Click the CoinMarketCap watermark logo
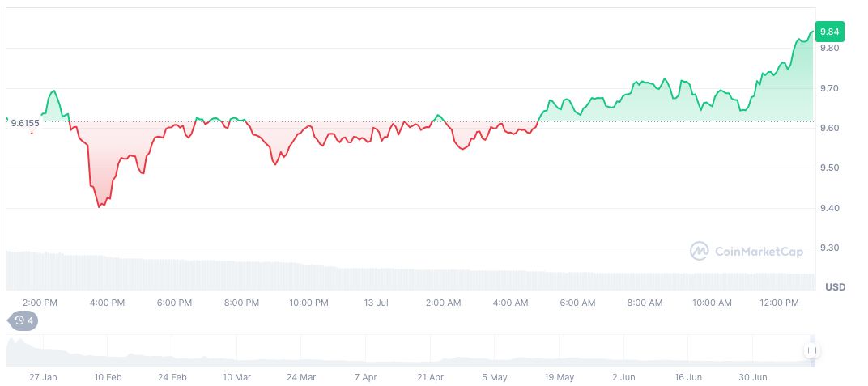Screen dimensions: 868x386 coord(747,252)
